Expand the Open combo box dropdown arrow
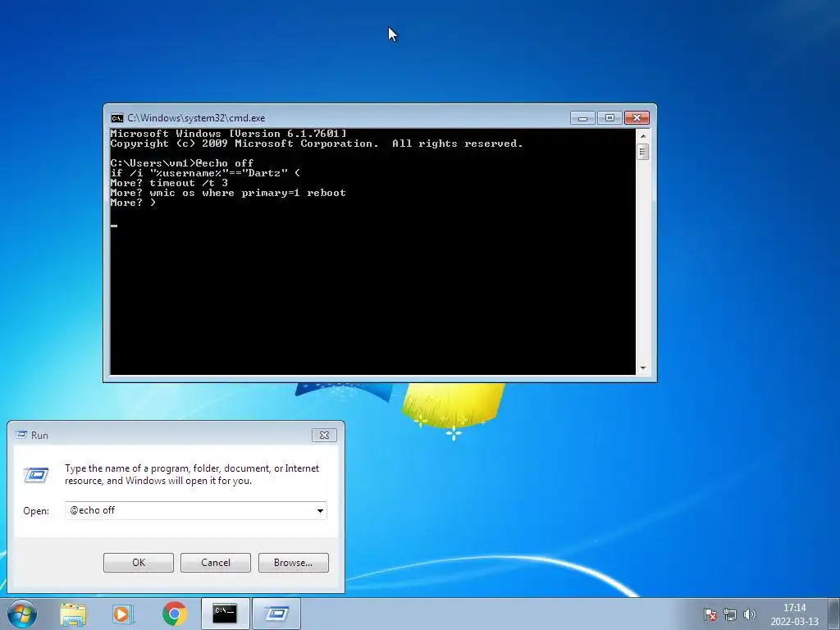840x630 pixels. (320, 510)
